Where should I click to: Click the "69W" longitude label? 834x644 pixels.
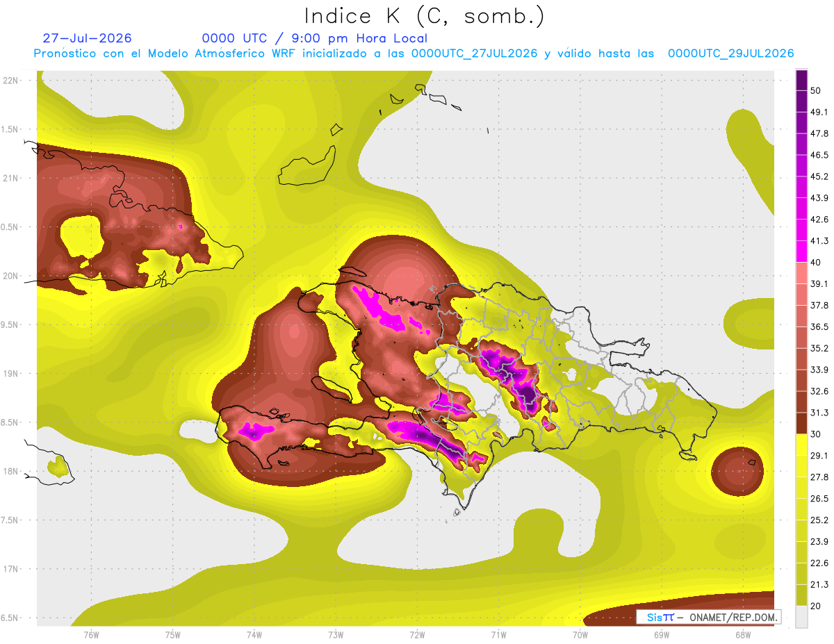tap(661, 634)
